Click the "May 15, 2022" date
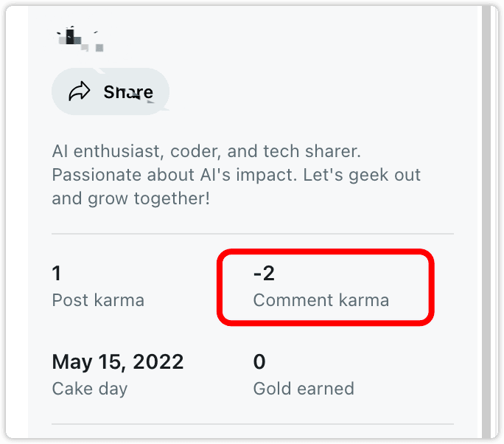504x444 pixels. click(x=117, y=362)
